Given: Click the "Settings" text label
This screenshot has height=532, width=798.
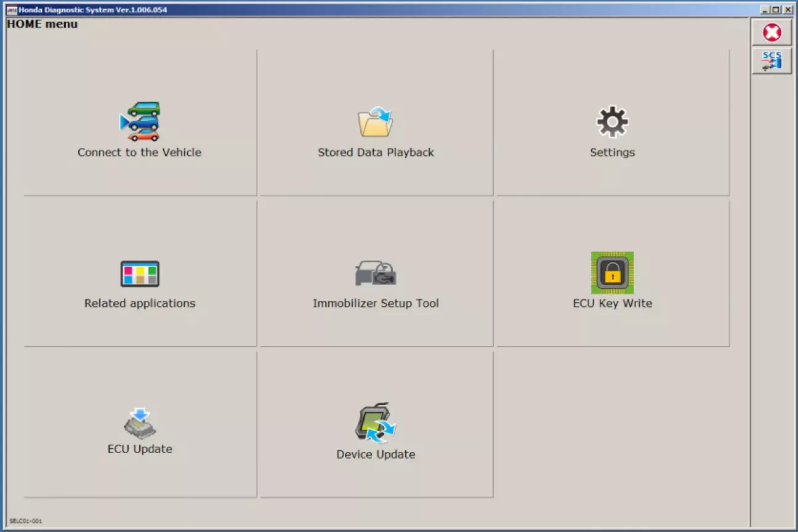Looking at the screenshot, I should coord(612,152).
